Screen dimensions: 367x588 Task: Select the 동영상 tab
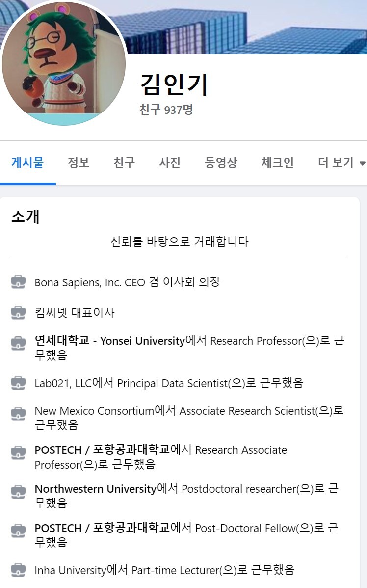pyautogui.click(x=221, y=163)
